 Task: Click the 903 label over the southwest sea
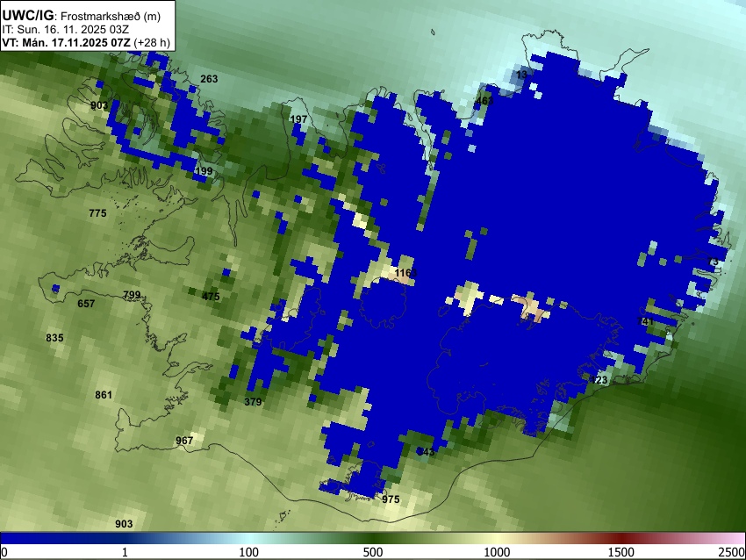[124, 524]
